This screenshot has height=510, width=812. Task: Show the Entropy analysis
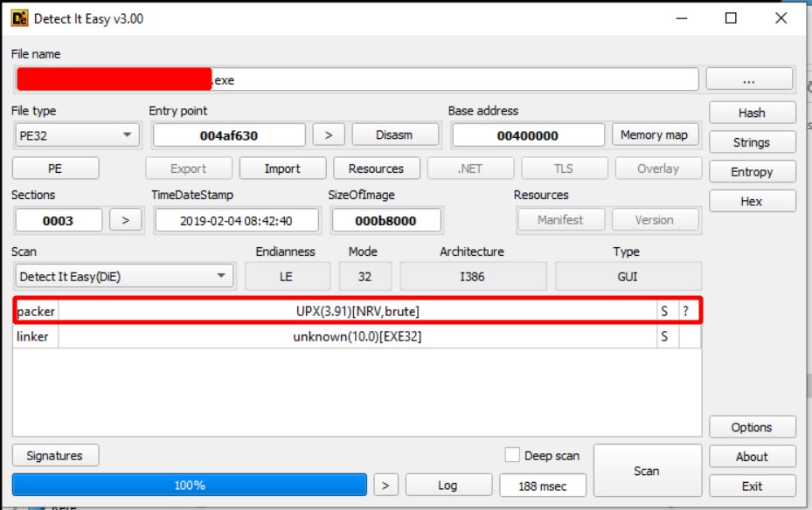pos(752,172)
